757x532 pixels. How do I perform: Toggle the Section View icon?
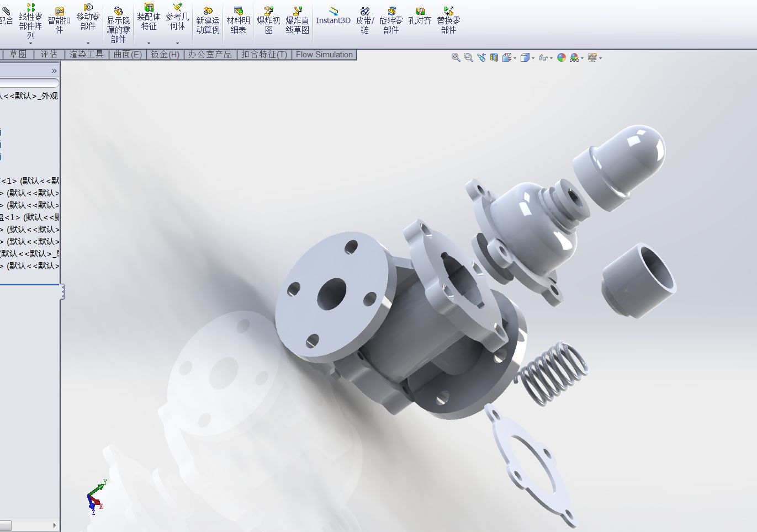(x=494, y=57)
